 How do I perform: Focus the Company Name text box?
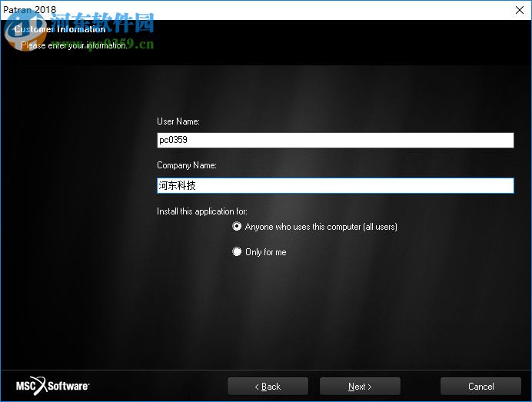(x=335, y=185)
